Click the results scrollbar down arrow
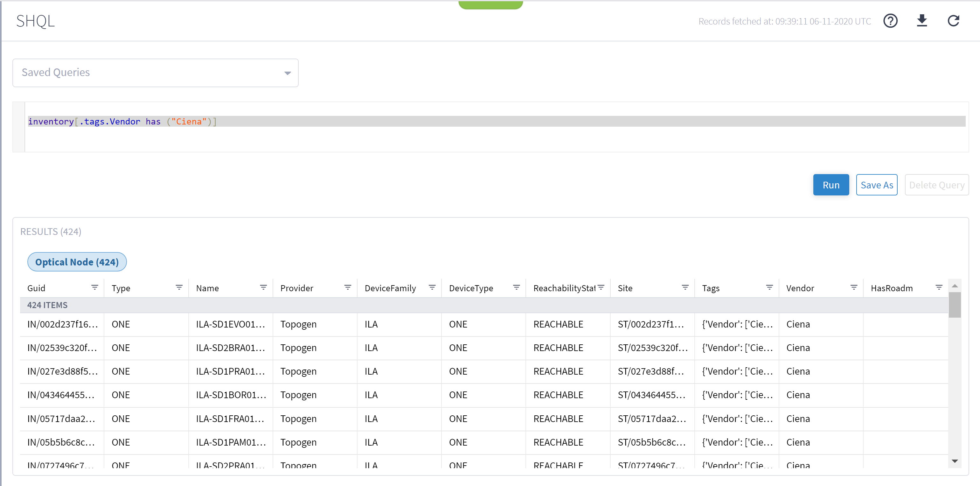The image size is (980, 486). (955, 461)
